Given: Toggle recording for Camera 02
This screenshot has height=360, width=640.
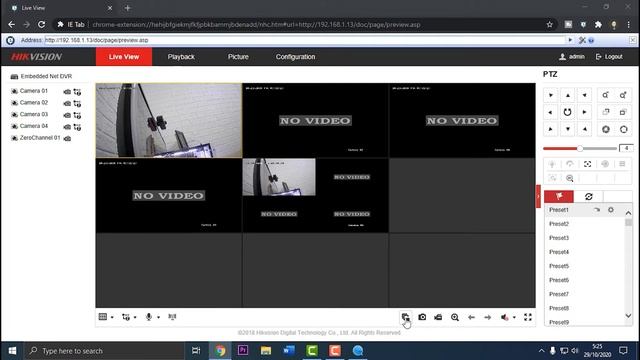Looking at the screenshot, I should click(x=67, y=103).
